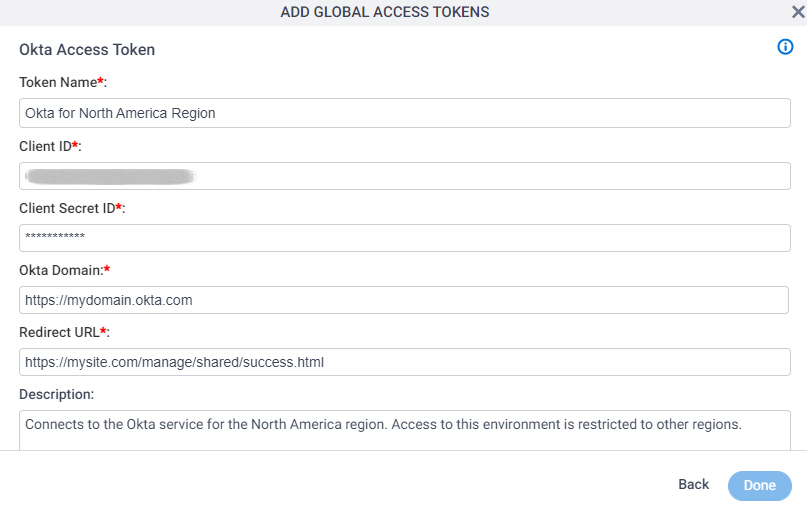
Task: Click the ADD GLOBAL ACCESS TOKENS title
Action: (384, 12)
